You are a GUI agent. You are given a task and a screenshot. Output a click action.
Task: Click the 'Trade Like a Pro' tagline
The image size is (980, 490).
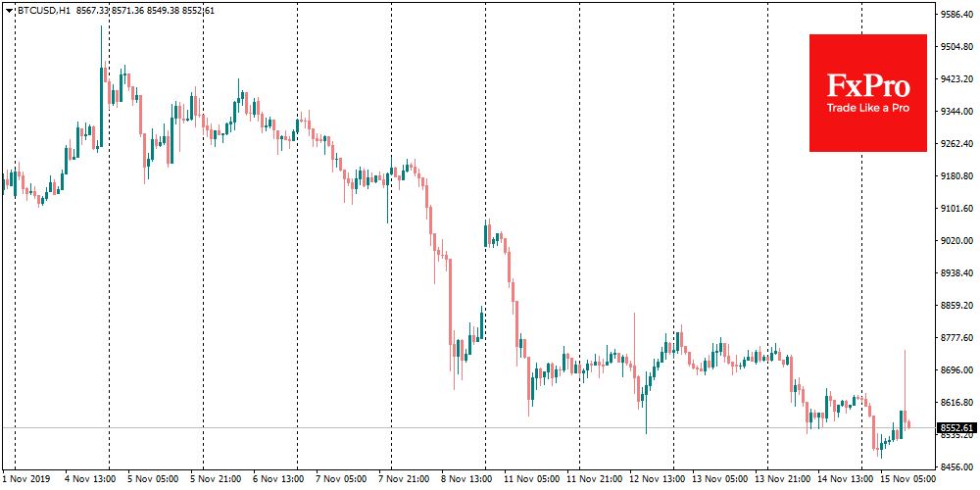[x=867, y=108]
